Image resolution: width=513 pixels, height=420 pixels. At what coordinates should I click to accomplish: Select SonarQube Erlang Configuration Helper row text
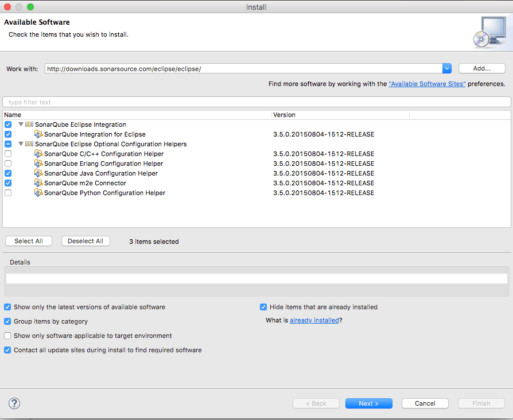pyautogui.click(x=104, y=164)
